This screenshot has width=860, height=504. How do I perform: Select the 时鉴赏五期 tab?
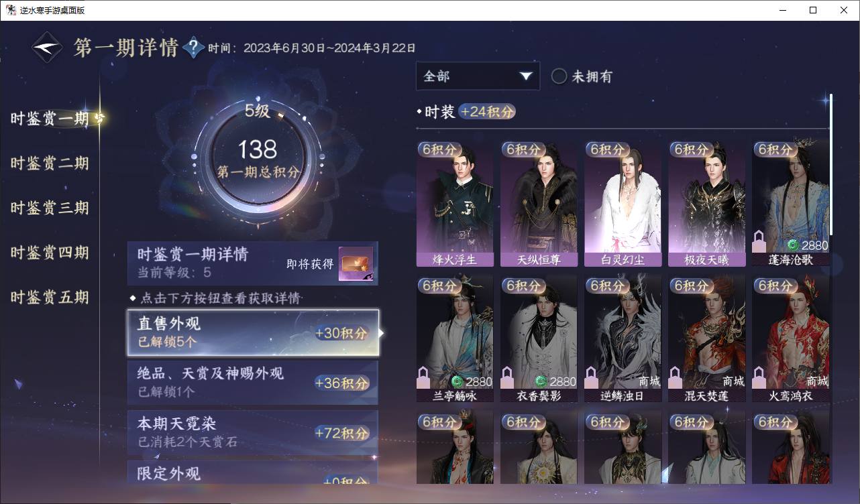click(50, 298)
